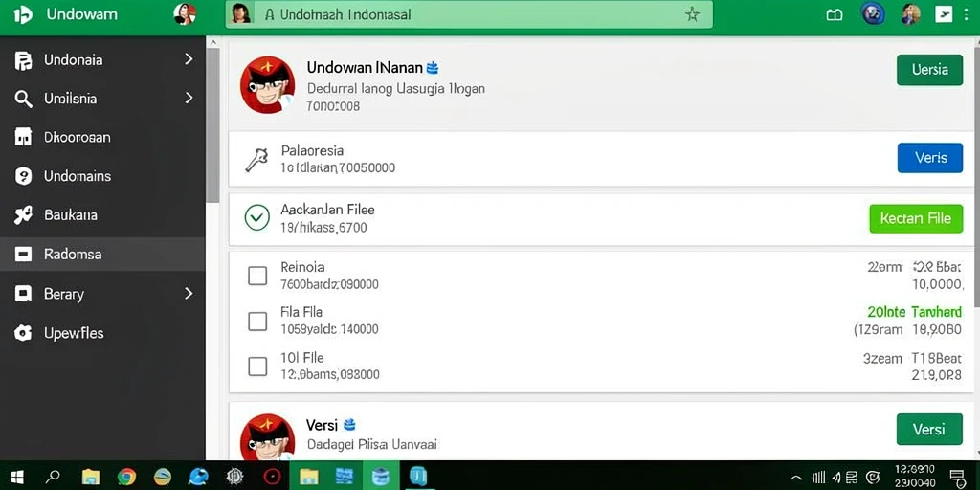
Task: Click the red-hat avatar beside Versi
Action: pos(268,437)
